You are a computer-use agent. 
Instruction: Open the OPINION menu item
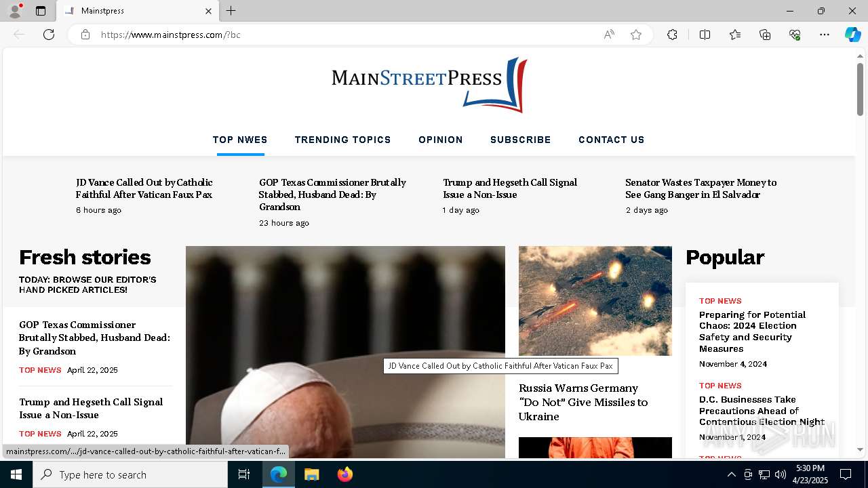(441, 140)
